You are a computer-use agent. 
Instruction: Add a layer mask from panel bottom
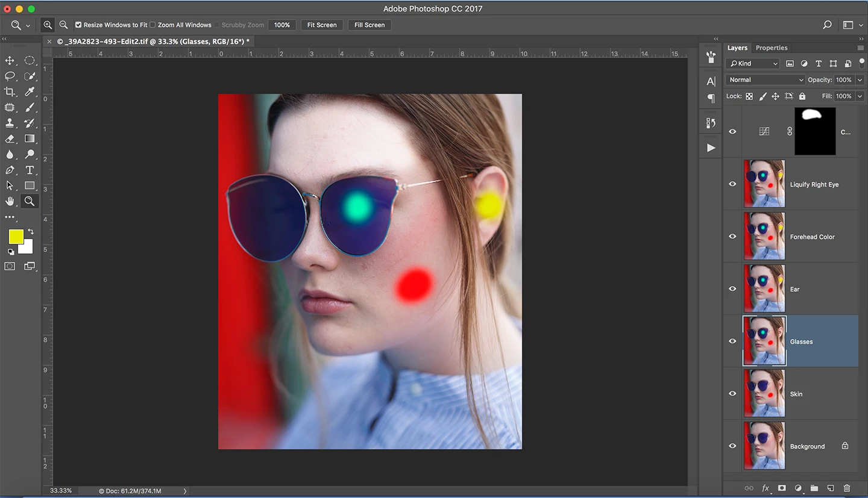click(x=782, y=488)
